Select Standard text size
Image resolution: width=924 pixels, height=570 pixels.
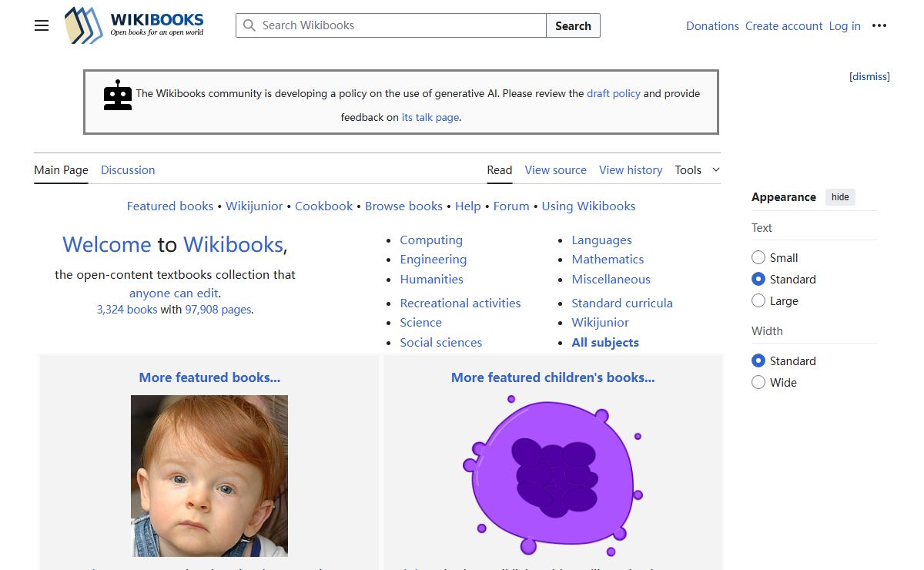[758, 280]
